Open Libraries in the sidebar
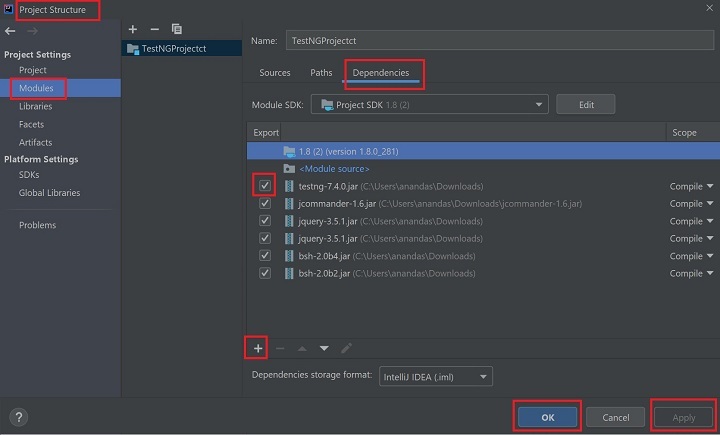720x435 pixels. coord(35,106)
